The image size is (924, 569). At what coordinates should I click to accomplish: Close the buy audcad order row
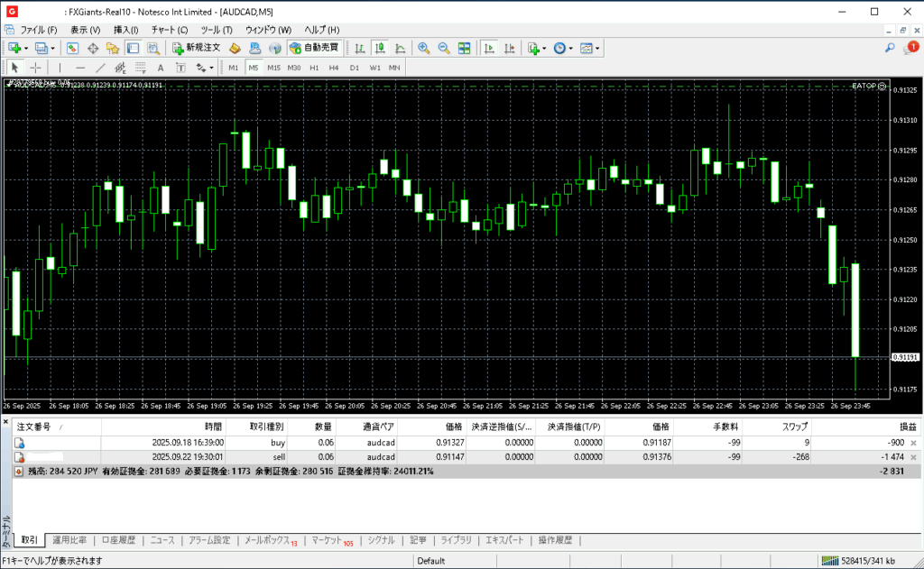click(913, 444)
